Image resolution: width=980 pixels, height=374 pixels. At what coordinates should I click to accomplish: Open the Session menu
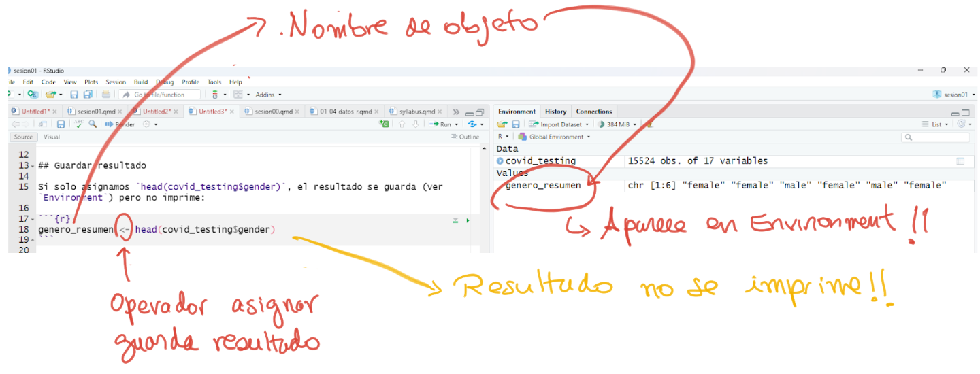click(x=116, y=82)
